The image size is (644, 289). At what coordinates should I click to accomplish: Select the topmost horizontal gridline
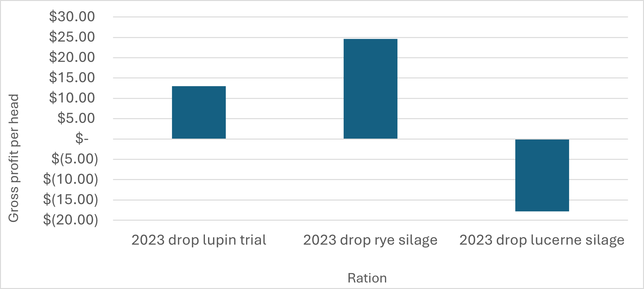click(370, 17)
